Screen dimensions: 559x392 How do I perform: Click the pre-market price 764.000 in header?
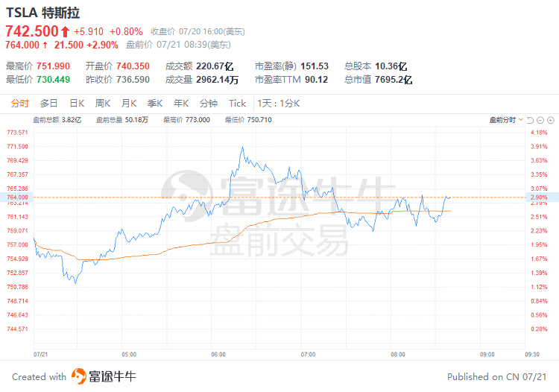22,45
